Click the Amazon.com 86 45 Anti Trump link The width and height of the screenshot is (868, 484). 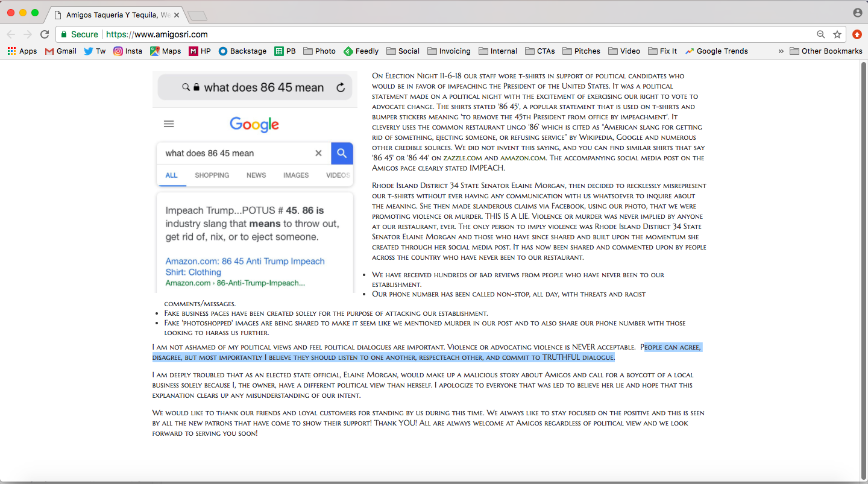click(x=245, y=266)
